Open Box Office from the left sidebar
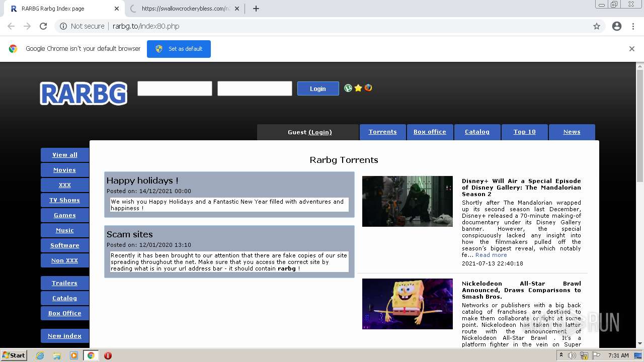This screenshot has width=644, height=362. pos(65,313)
